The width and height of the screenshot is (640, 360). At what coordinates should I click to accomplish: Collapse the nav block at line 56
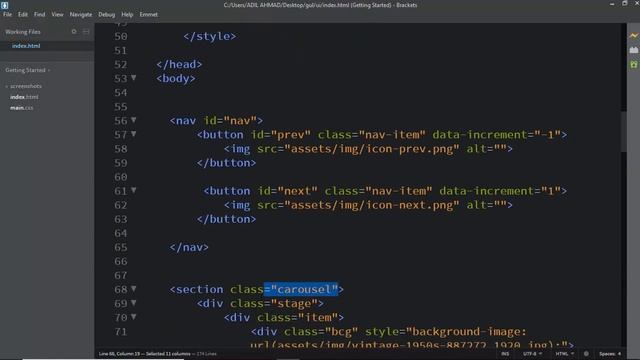tap(133, 120)
